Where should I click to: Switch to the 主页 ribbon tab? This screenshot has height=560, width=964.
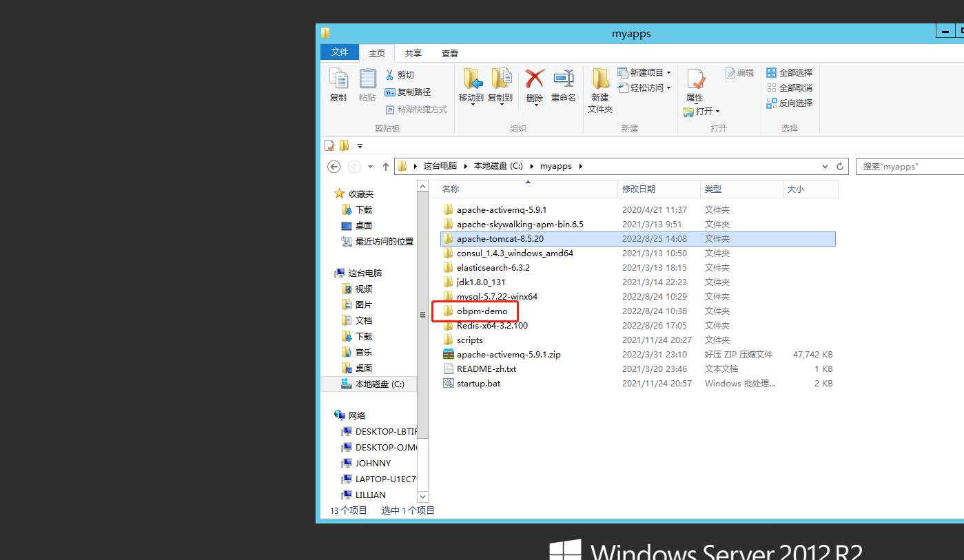377,53
